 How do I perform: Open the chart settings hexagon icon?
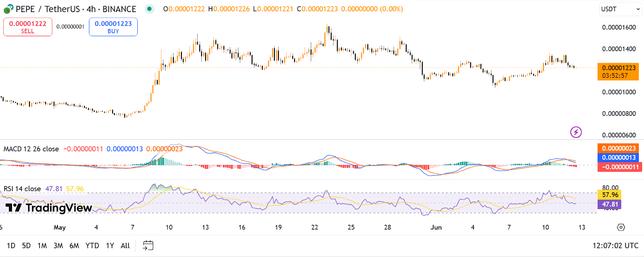pos(621,227)
